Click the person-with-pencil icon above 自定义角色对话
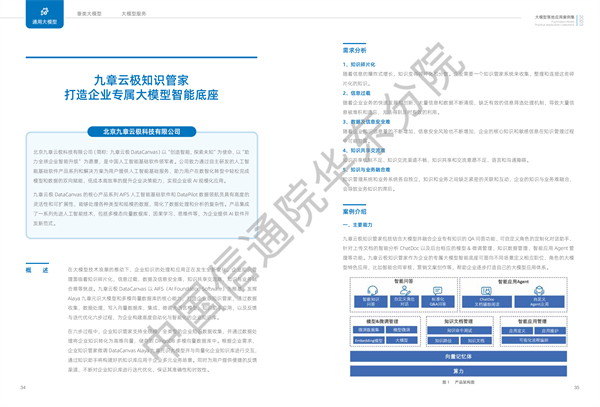 405,290
